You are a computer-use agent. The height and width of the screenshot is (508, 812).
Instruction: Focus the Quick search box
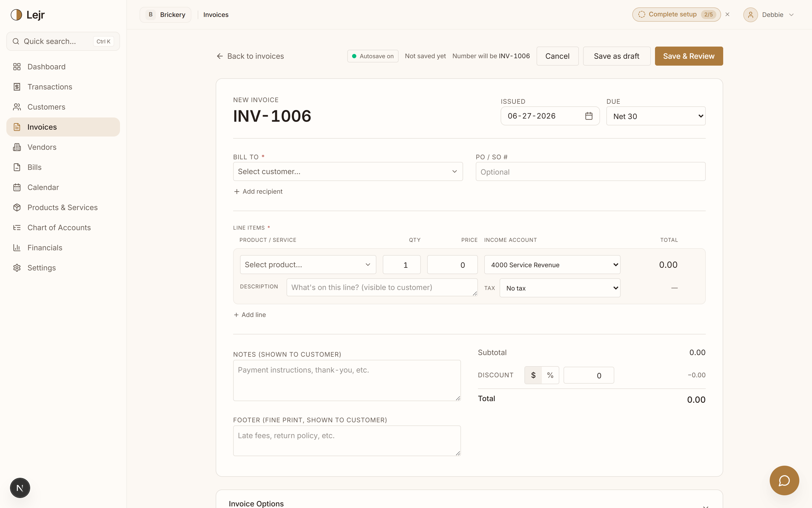(x=63, y=41)
